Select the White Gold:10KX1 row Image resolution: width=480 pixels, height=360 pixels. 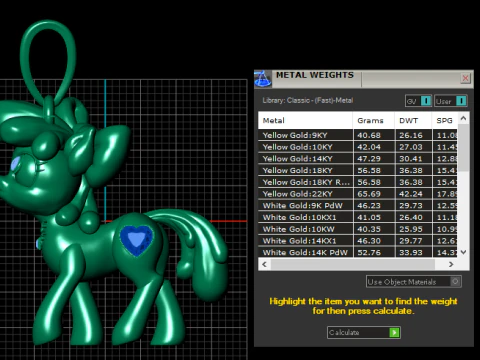pyautogui.click(x=358, y=217)
